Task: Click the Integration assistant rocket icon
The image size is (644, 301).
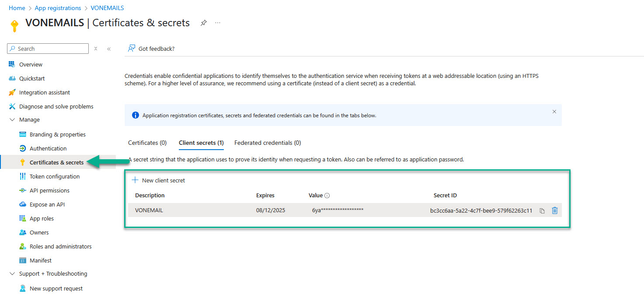Action: coord(12,92)
